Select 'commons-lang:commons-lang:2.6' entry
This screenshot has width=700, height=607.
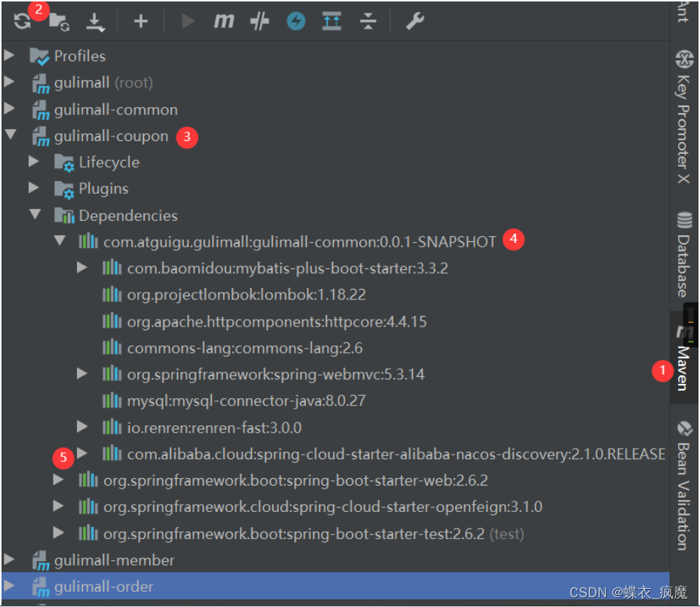[x=245, y=348]
